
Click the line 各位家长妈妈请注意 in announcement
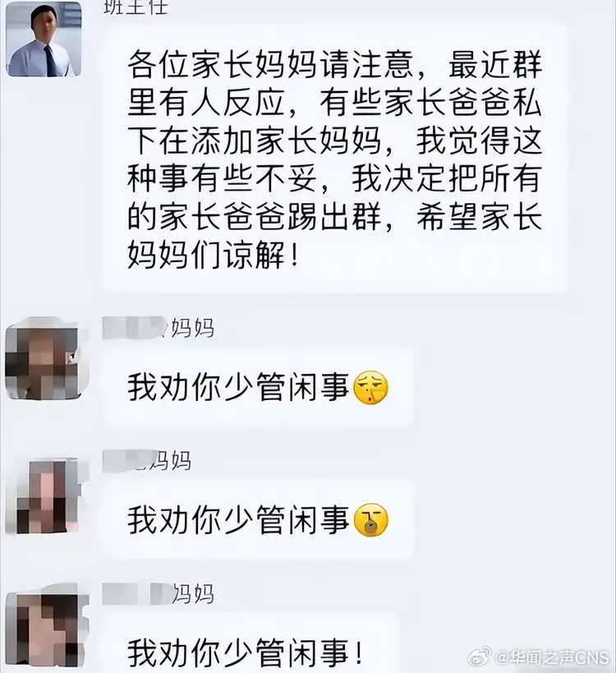(x=270, y=65)
